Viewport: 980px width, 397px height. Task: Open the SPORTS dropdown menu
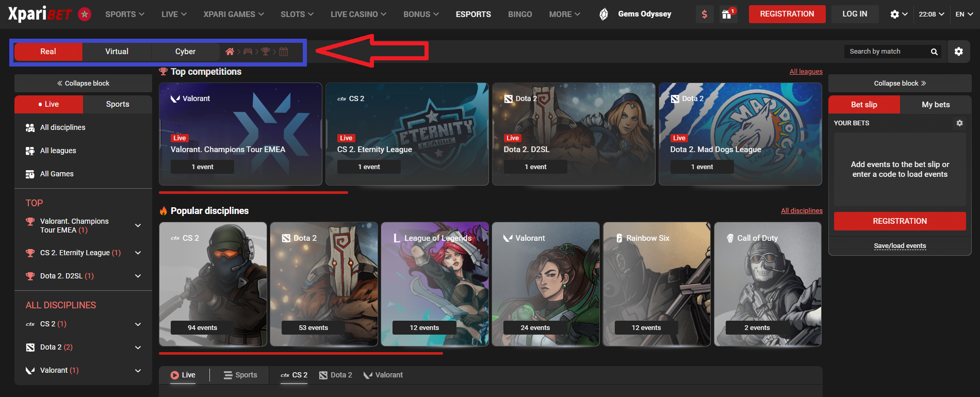tap(125, 14)
